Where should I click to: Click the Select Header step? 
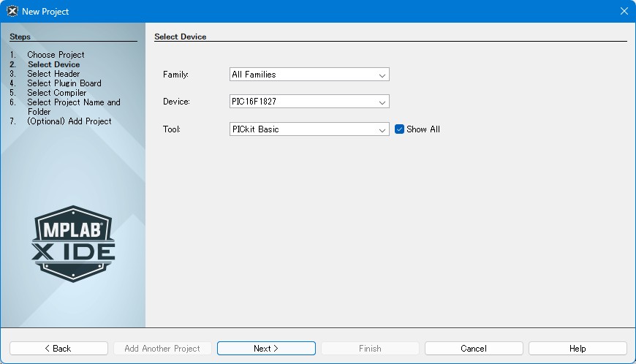pos(53,74)
